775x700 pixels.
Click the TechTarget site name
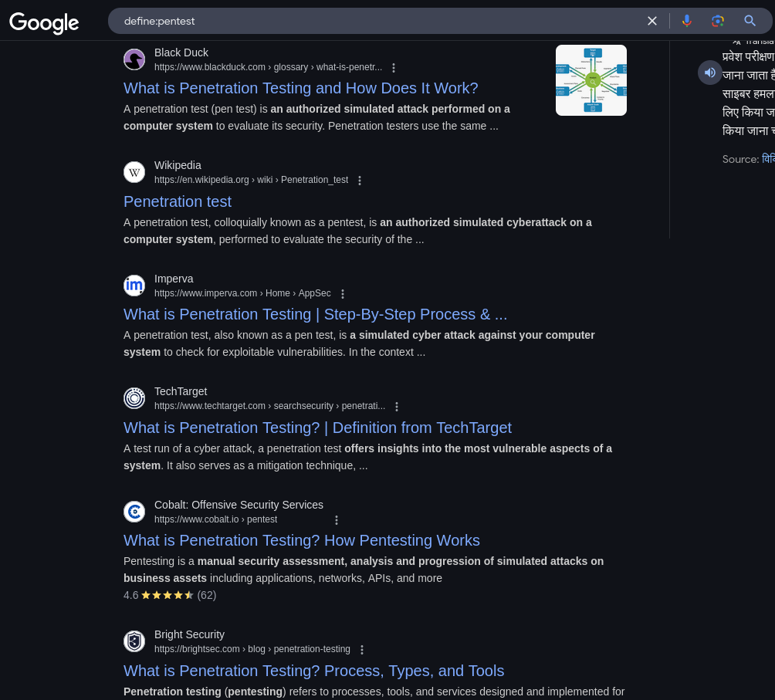(x=181, y=391)
